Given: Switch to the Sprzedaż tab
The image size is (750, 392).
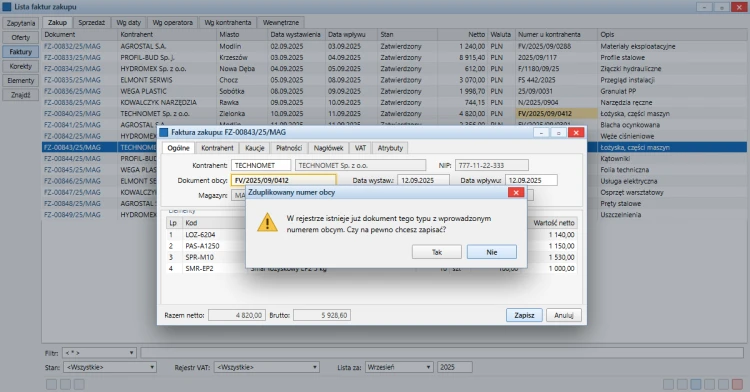Looking at the screenshot, I should coord(91,22).
